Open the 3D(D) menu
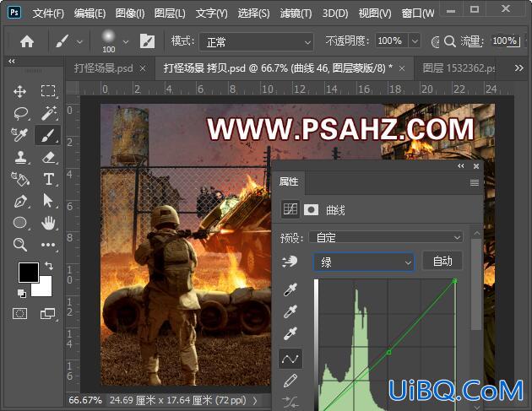Image resolution: width=532 pixels, height=411 pixels. [x=335, y=14]
